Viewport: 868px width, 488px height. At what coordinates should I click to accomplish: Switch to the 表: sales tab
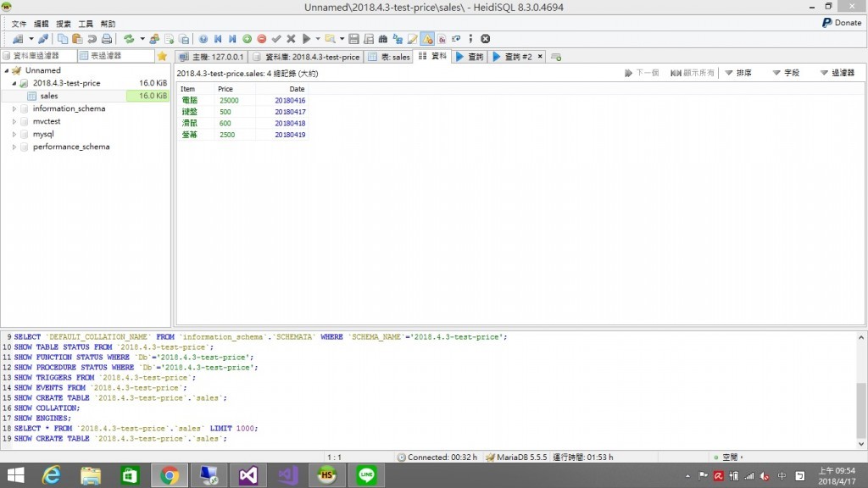coord(388,57)
